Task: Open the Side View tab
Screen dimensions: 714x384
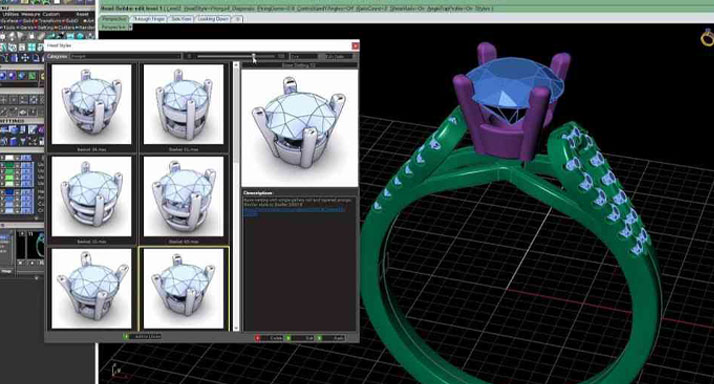Action: click(x=181, y=19)
